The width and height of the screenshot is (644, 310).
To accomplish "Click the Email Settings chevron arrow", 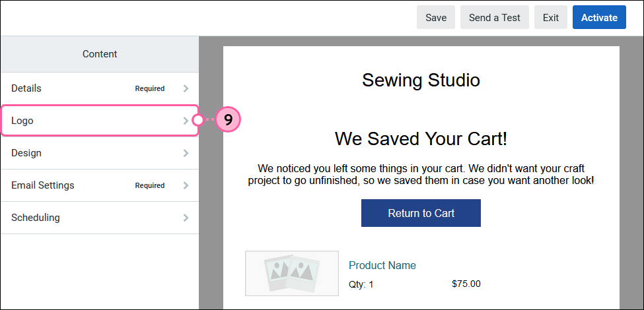I will 186,185.
